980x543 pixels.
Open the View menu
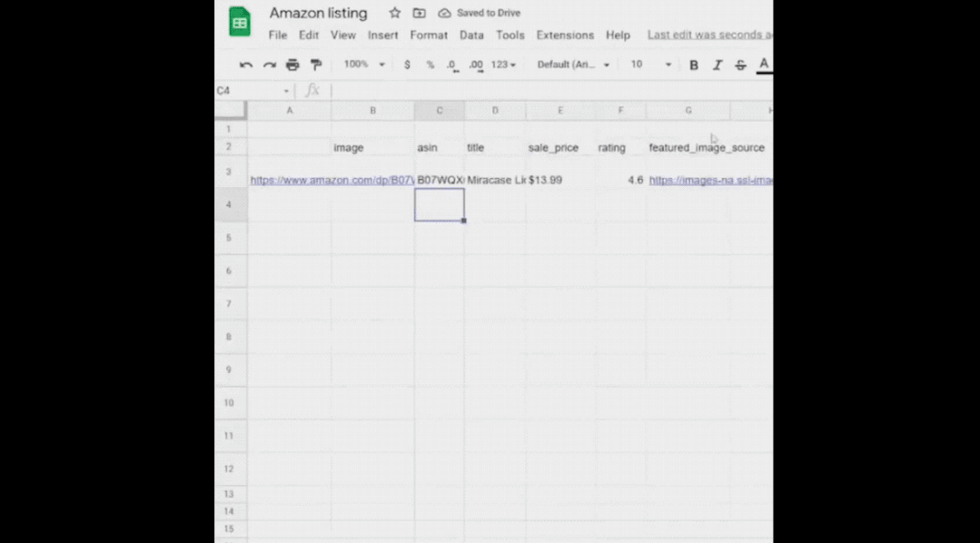[x=343, y=35]
